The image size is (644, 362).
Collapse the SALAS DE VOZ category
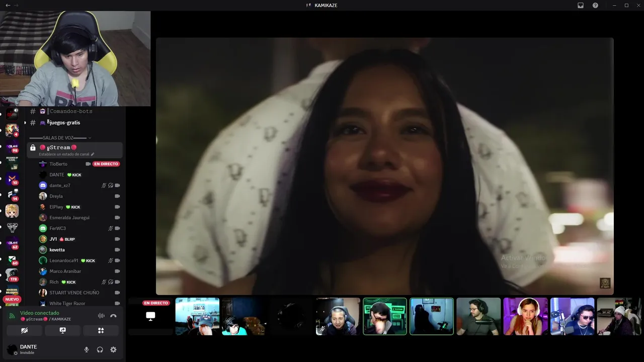pyautogui.click(x=60, y=138)
